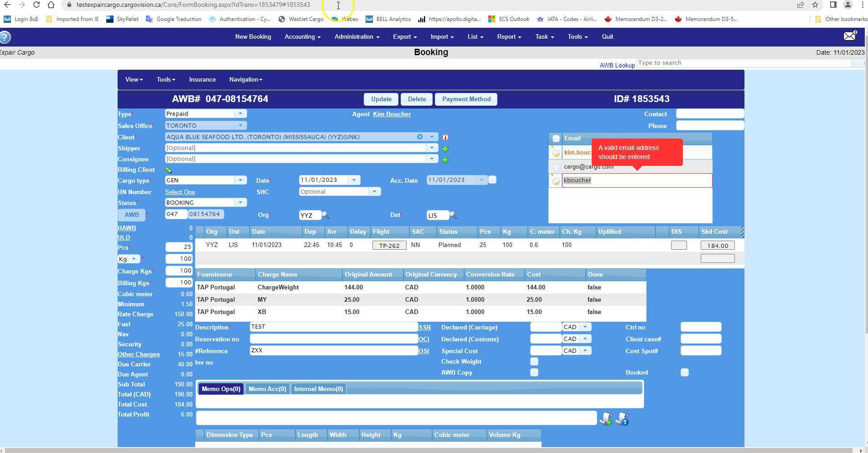This screenshot has height=453, width=868.
Task: Open origin airport search magnifier
Action: 325,215
